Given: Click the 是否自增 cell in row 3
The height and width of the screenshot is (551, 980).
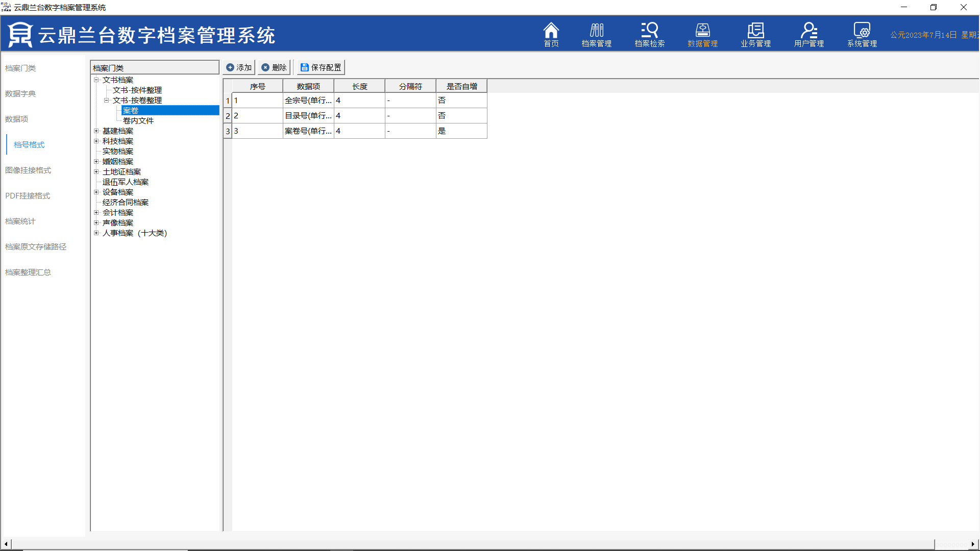Looking at the screenshot, I should coord(461,131).
